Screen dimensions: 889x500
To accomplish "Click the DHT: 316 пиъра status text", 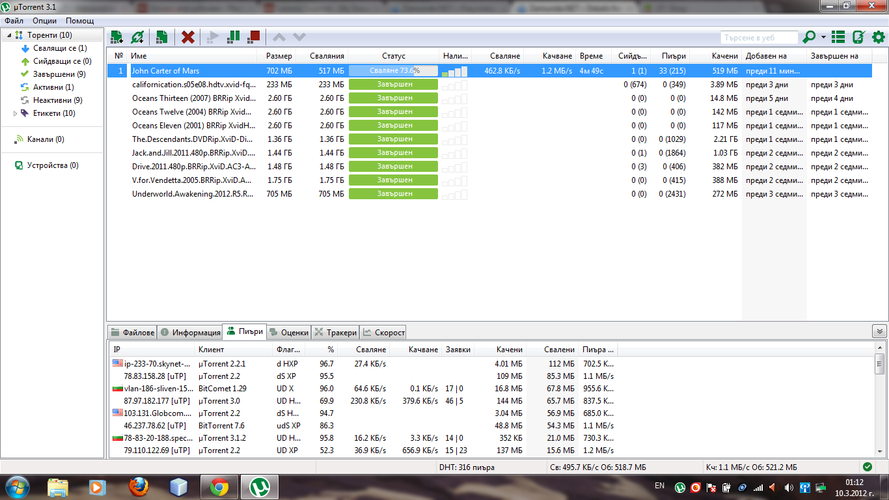I will tap(467, 467).
